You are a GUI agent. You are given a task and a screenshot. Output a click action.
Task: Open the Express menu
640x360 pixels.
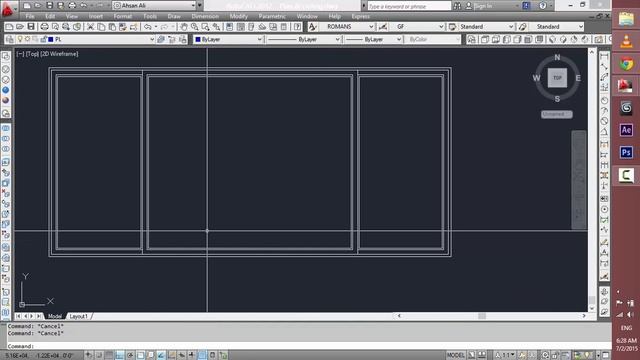point(360,16)
